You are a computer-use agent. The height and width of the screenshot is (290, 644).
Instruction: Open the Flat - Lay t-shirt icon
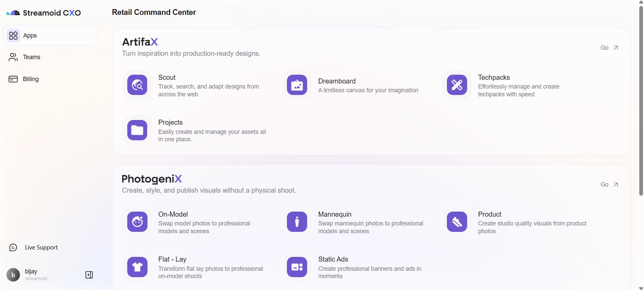137,267
